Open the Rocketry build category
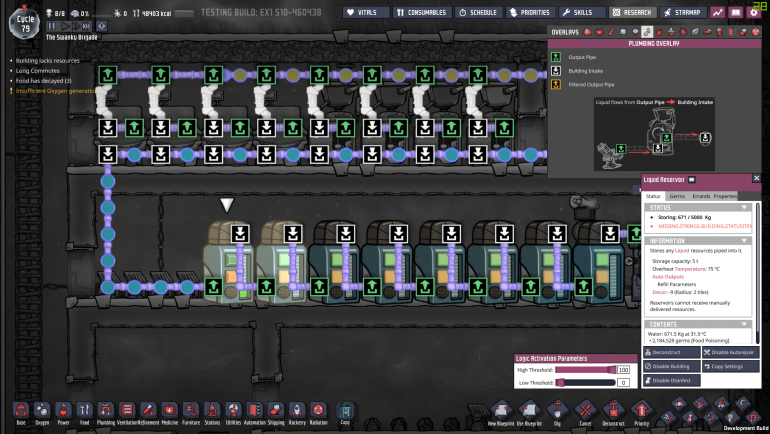 297,413
